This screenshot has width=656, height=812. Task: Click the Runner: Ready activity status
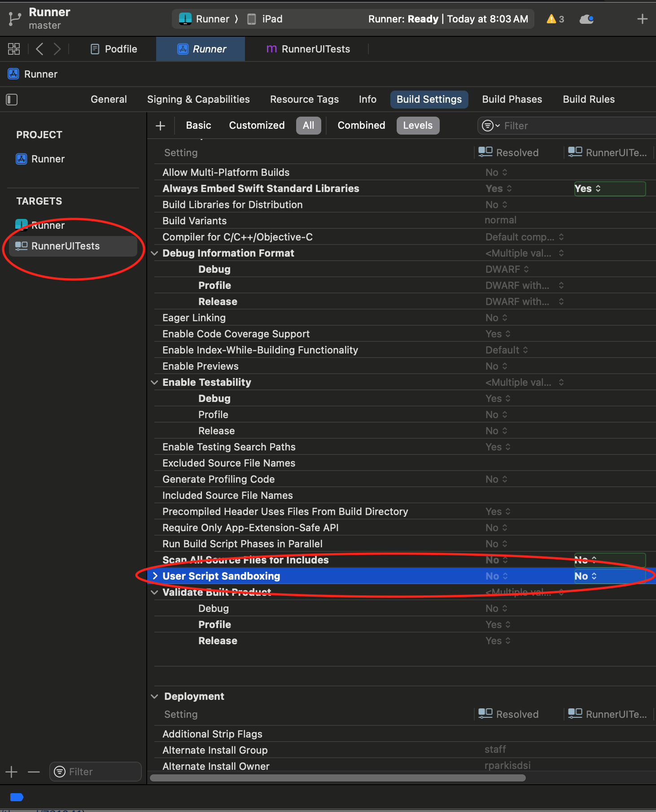coord(448,19)
